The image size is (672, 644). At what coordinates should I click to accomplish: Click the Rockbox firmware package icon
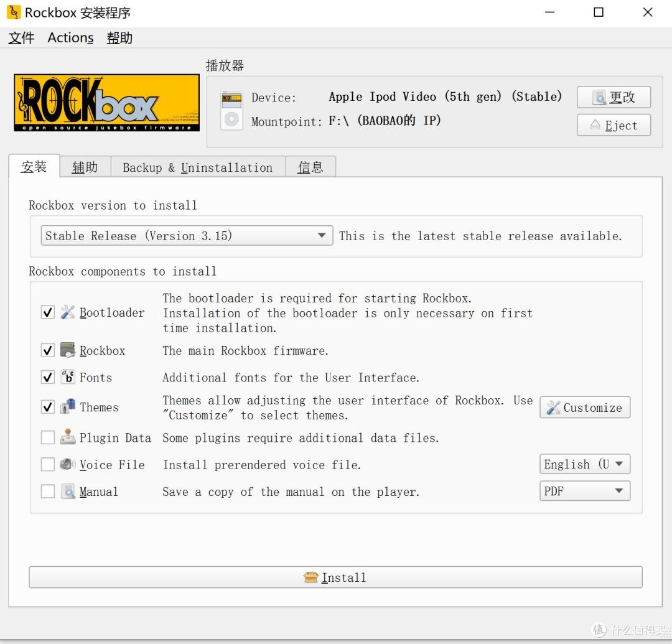pos(67,350)
